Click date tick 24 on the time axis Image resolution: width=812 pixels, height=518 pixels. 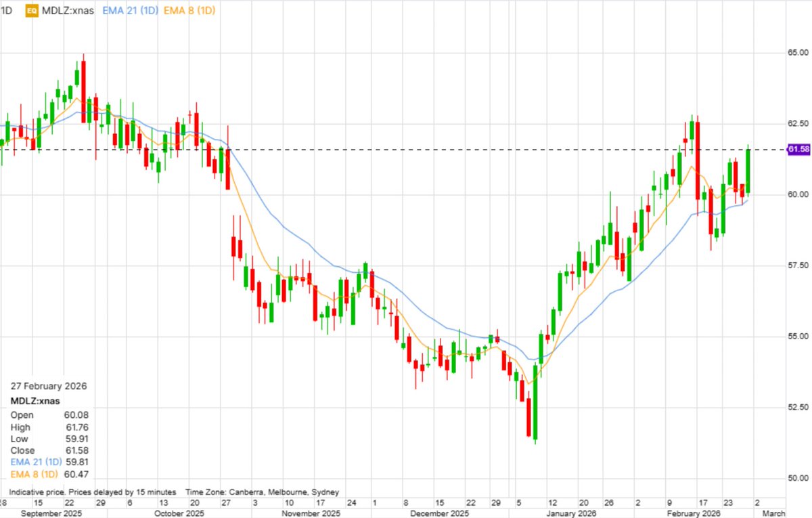(351, 503)
